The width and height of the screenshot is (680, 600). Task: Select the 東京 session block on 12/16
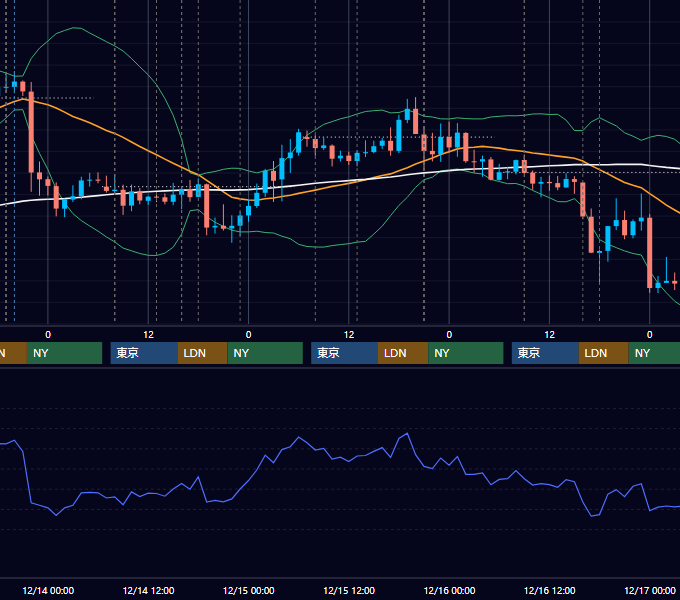[x=545, y=353]
